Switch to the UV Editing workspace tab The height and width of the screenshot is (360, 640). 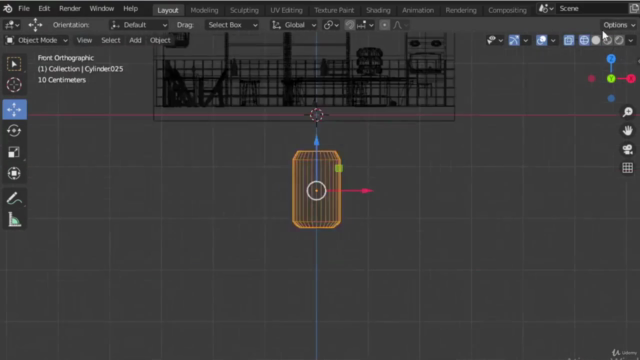(x=286, y=10)
